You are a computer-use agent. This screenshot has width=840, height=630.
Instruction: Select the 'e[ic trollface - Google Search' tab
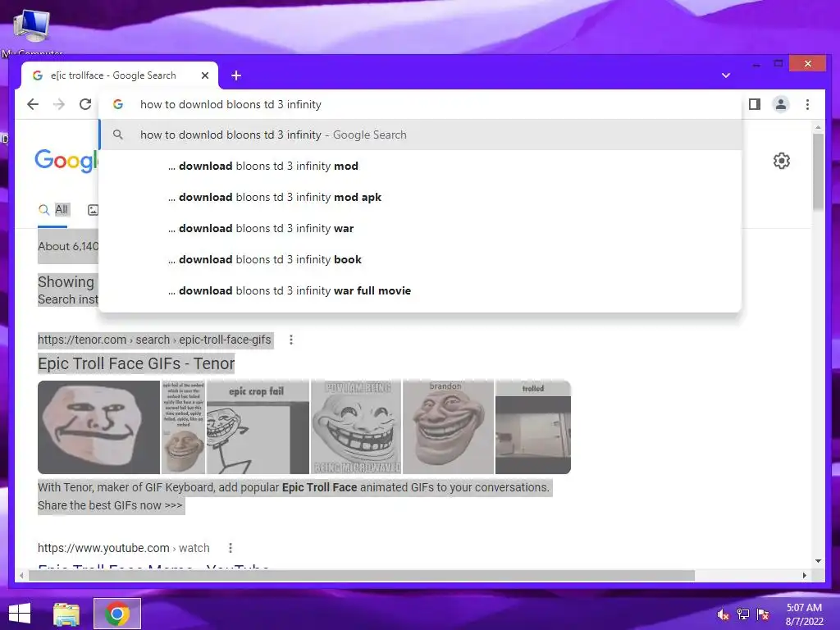(x=120, y=75)
